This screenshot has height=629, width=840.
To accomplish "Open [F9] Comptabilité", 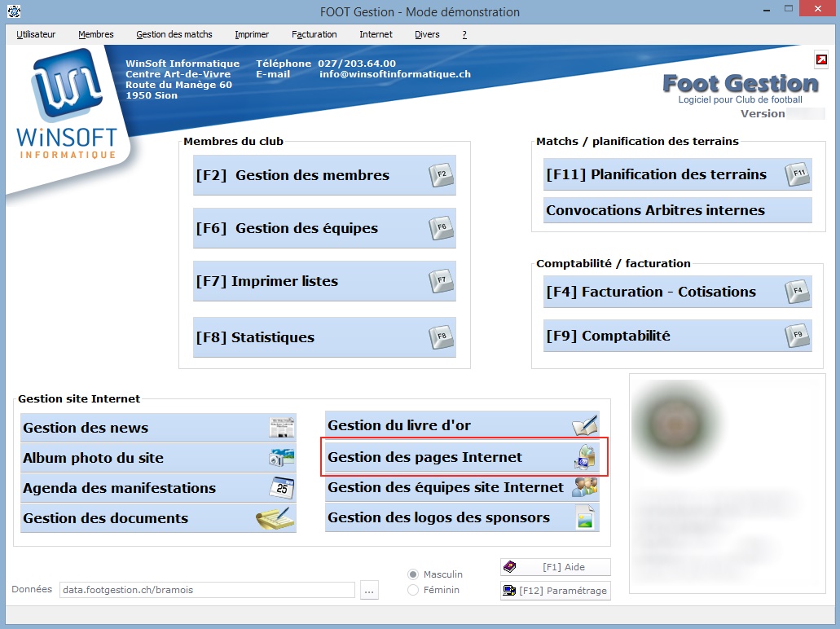I will 678,336.
